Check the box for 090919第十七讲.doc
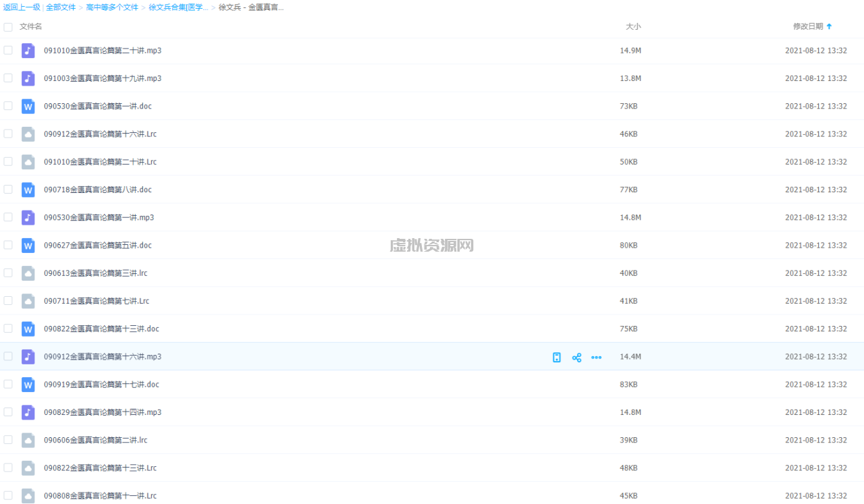The width and height of the screenshot is (864, 504). [8, 384]
